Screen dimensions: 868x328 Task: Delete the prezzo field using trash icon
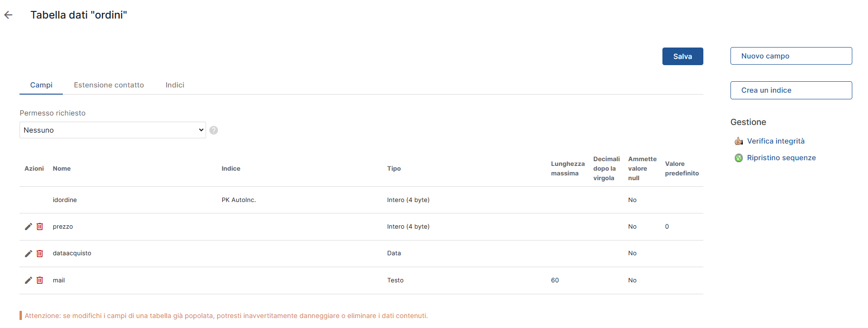(40, 227)
